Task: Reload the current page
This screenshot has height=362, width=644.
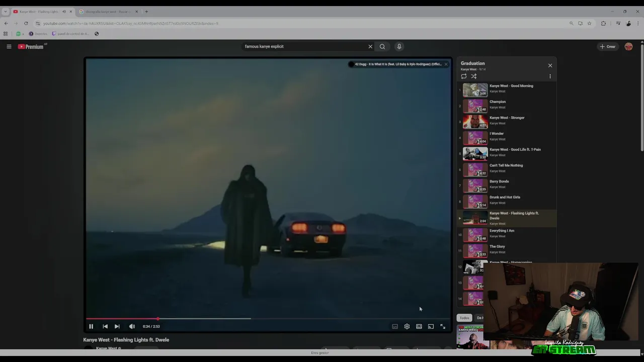Action: point(26,23)
